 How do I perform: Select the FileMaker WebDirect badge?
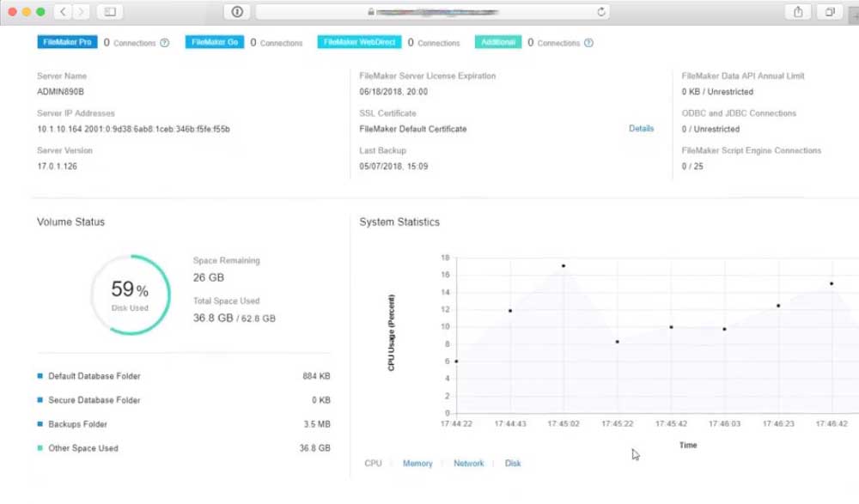coord(359,42)
